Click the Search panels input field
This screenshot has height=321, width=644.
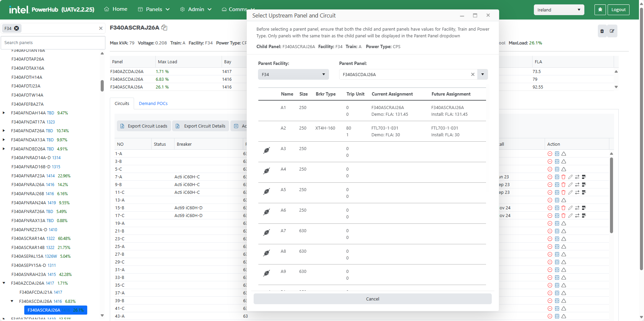tap(53, 43)
